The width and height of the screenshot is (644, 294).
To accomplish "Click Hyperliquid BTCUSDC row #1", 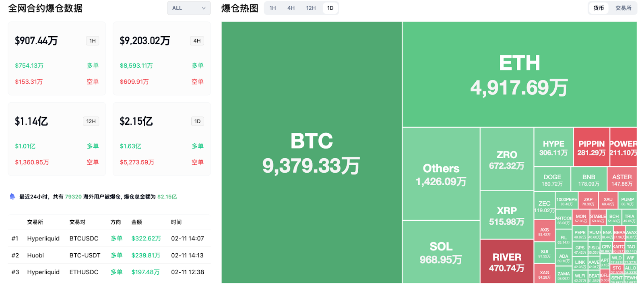I will coord(109,238).
